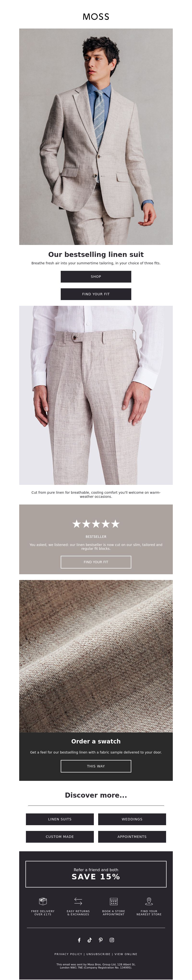Viewport: 192px width, 980px height.
Task: Click THIS WAY swatch button
Action: point(96,766)
